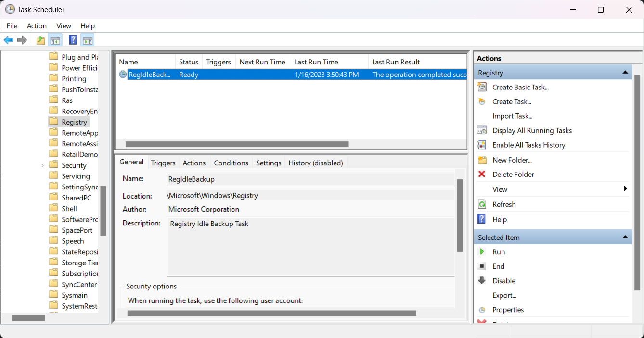Screen dimensions: 644x338
Task: Collapse the Registry actions section
Action: coord(625,73)
